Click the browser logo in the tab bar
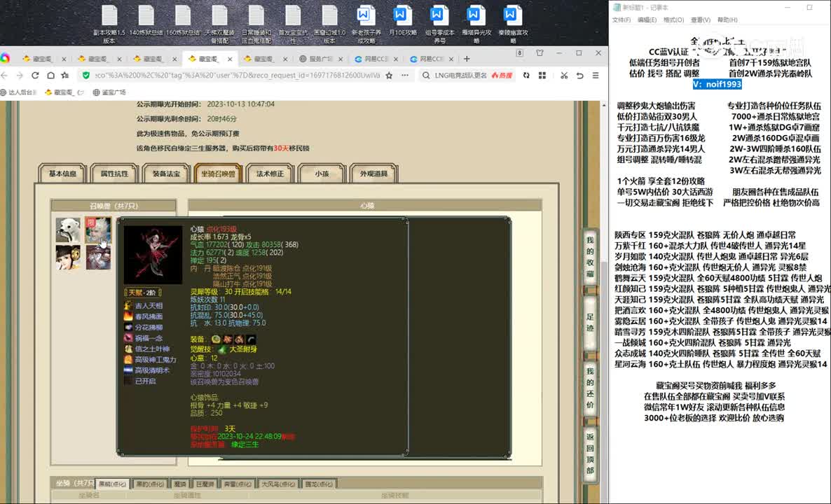This screenshot has height=504, width=831. tap(5, 58)
